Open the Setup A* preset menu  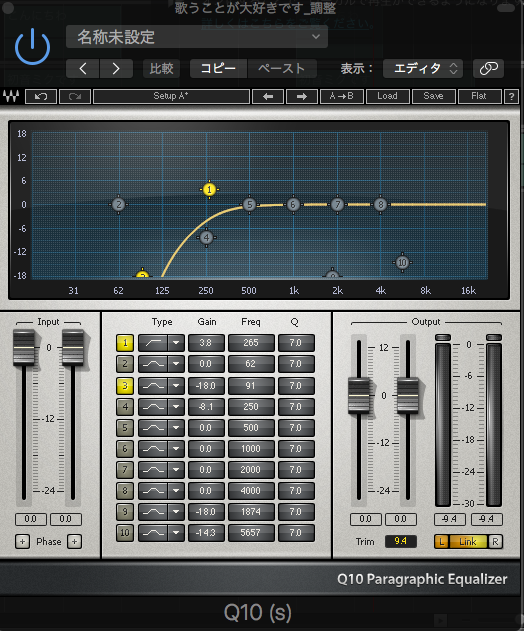click(x=171, y=97)
